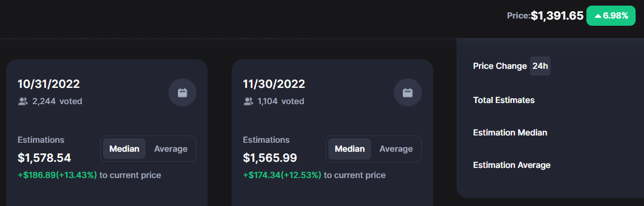Select the $1,565.99 estimation value

[270, 158]
